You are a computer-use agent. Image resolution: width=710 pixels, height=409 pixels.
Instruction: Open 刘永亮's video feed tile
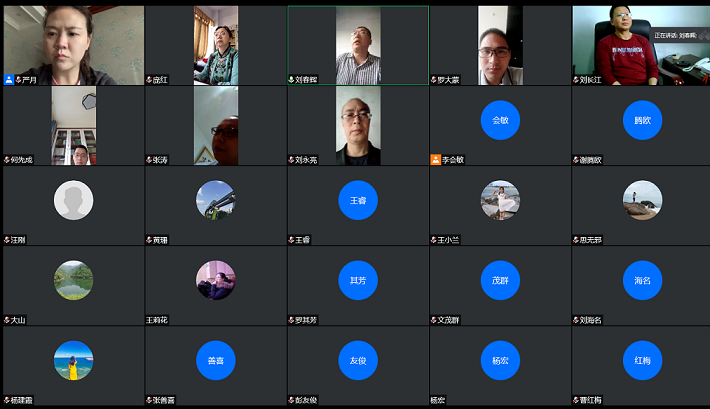(358, 125)
